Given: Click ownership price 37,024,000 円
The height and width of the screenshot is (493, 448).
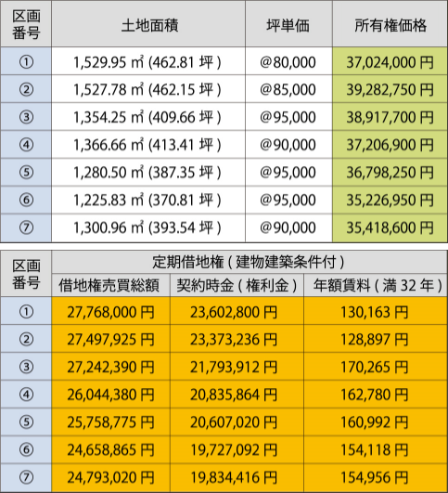Looking at the screenshot, I should pos(390,61).
